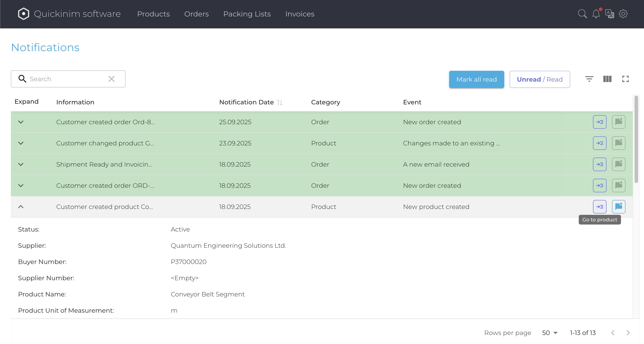Switch notifications filter to Read
Screen dimensions: 644x344
point(555,79)
